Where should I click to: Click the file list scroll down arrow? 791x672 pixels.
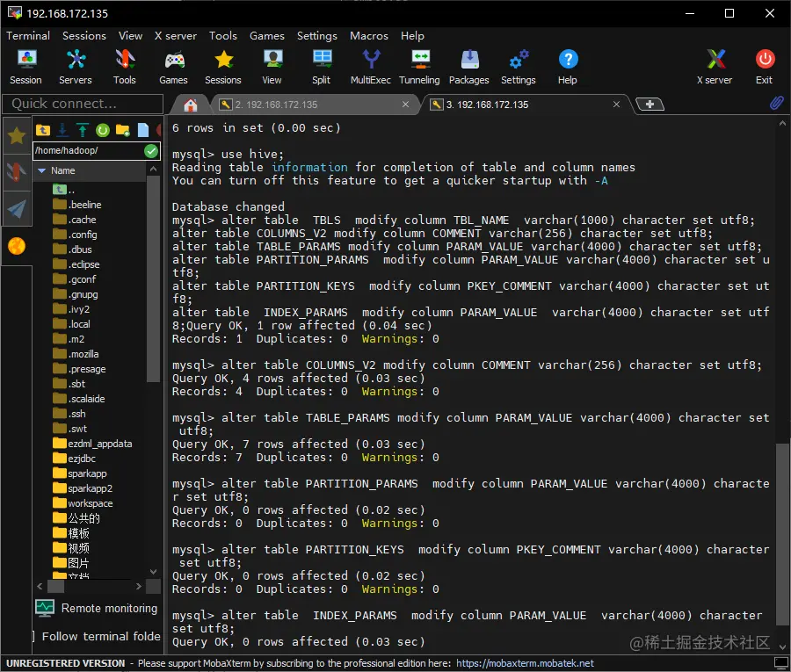point(153,572)
